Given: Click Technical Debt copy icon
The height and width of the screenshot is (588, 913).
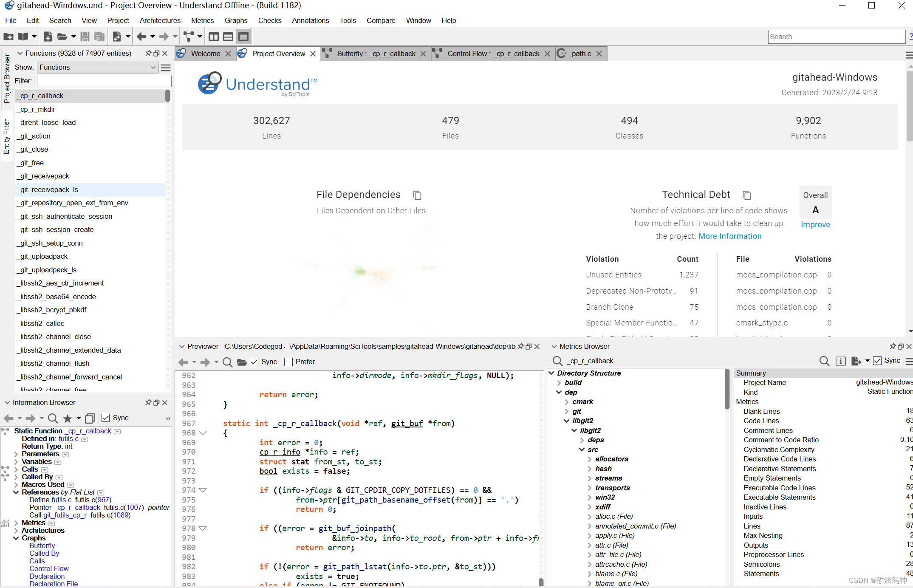Looking at the screenshot, I should coord(746,195).
